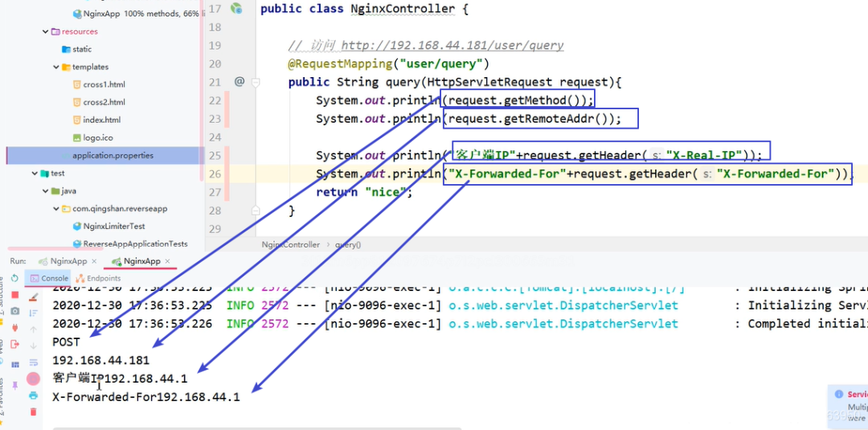Open the Console tab
The width and height of the screenshot is (868, 430).
click(x=49, y=278)
